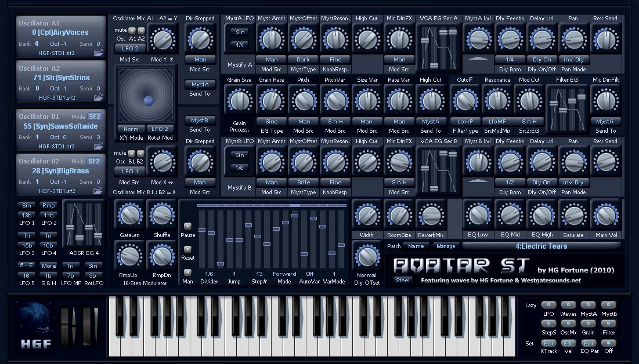Toggle the Set Off switch
Screen dimensions: 639x364
608,343
